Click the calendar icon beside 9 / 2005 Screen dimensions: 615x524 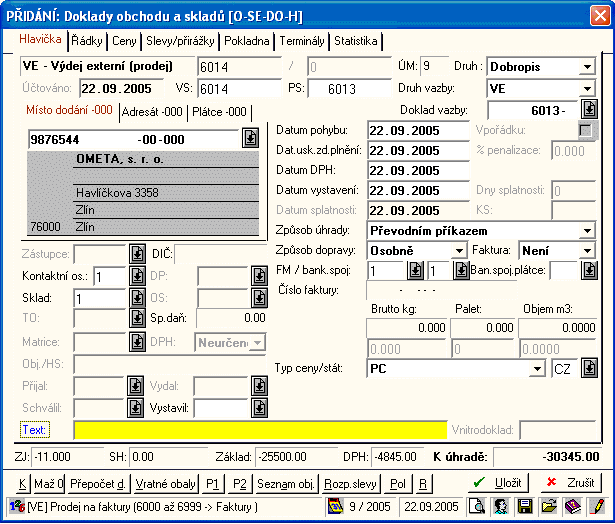335,506
